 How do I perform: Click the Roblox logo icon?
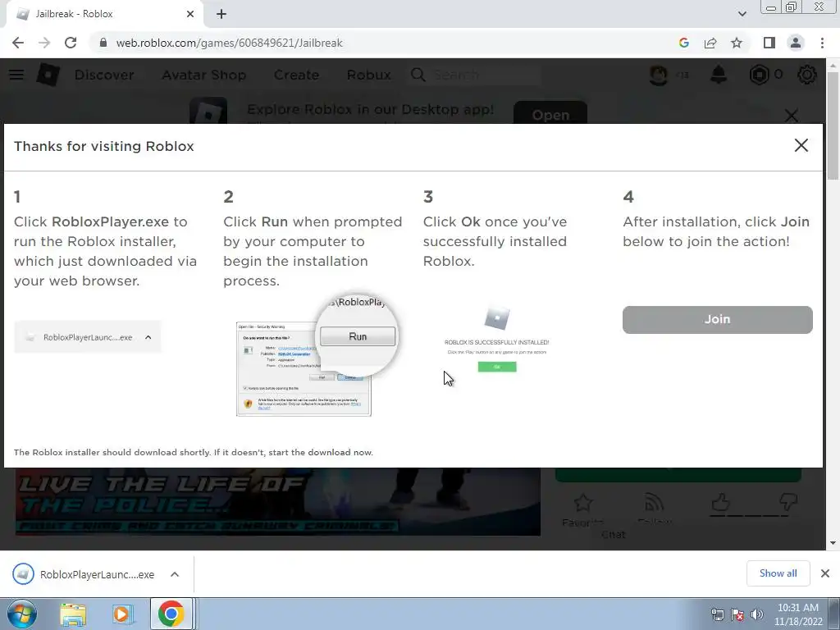(x=48, y=75)
